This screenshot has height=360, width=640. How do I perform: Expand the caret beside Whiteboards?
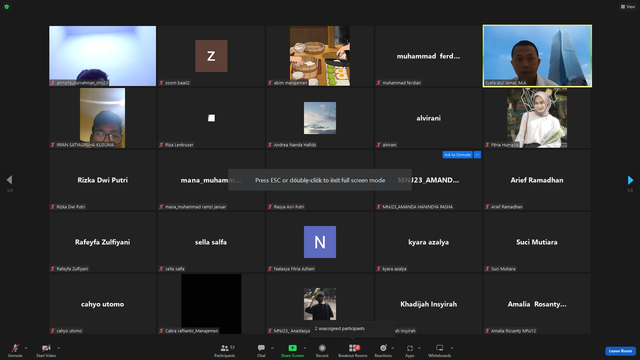[x=452, y=348]
